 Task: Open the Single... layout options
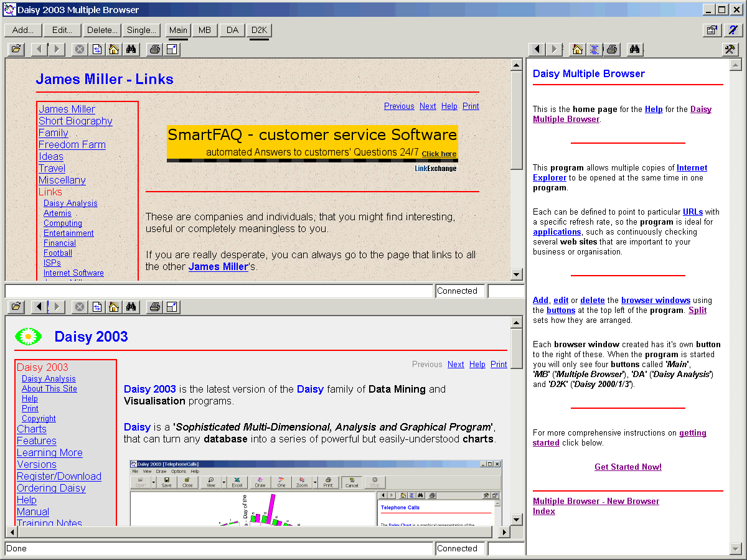[141, 30]
